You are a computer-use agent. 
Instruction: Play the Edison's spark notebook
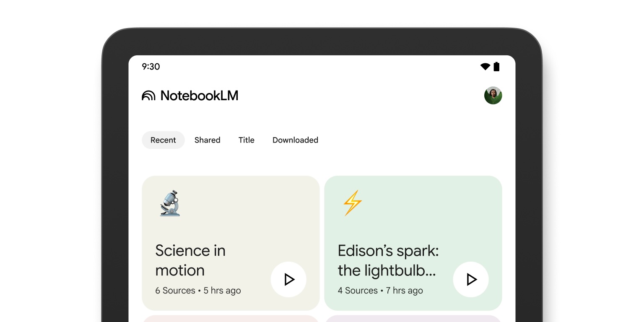click(x=471, y=280)
